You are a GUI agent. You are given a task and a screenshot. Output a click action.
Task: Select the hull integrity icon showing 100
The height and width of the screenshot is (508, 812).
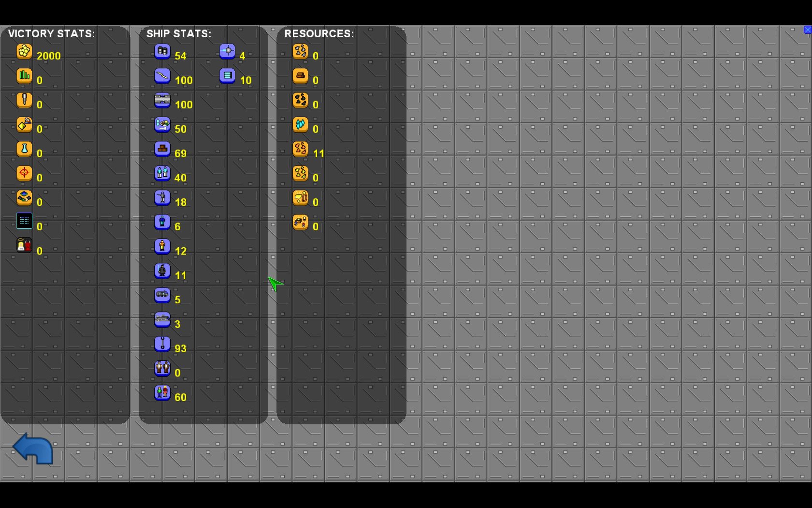click(x=162, y=75)
